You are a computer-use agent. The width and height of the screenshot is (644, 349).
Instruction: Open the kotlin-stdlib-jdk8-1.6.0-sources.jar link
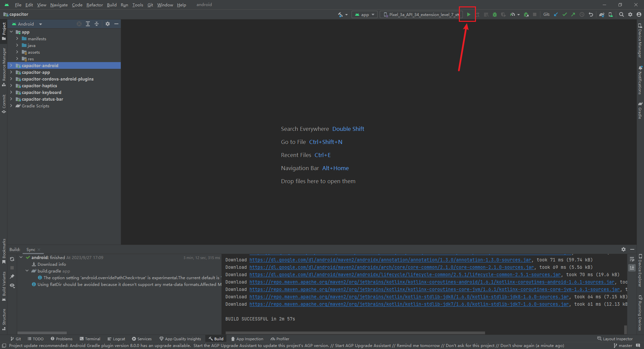click(x=409, y=297)
